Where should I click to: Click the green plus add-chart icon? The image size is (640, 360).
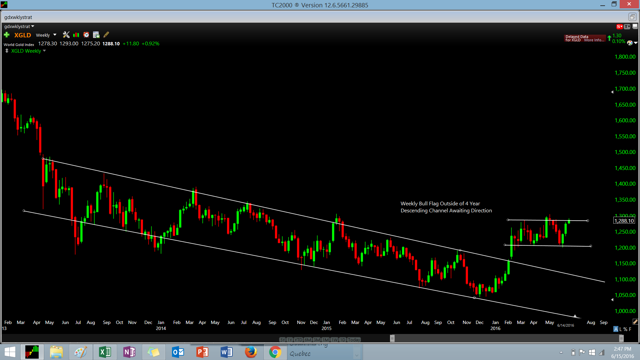point(7,35)
